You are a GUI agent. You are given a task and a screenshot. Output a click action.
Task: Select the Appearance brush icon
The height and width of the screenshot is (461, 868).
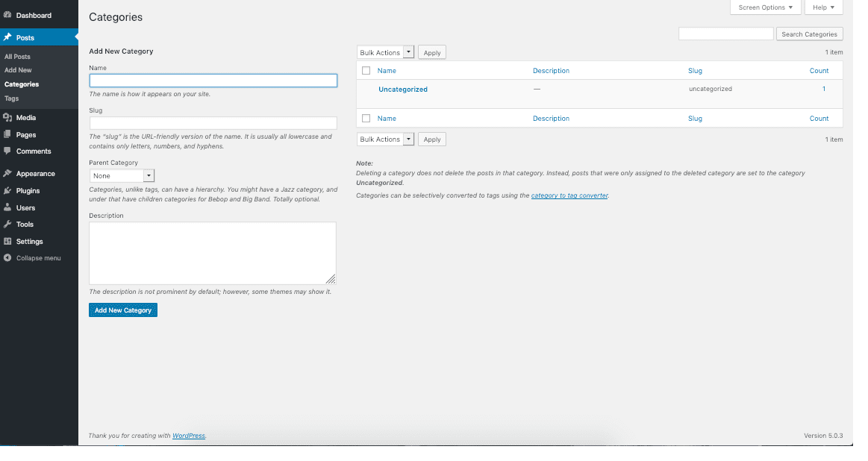(9, 173)
